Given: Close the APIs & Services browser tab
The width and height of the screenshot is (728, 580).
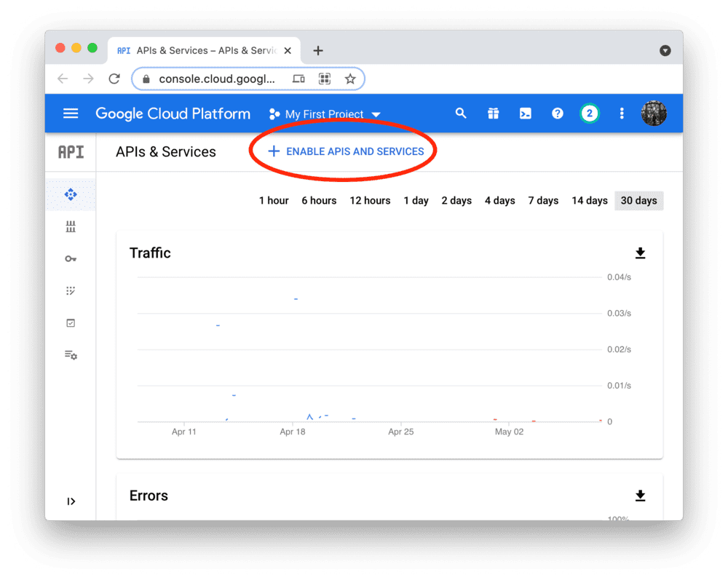Looking at the screenshot, I should (288, 50).
